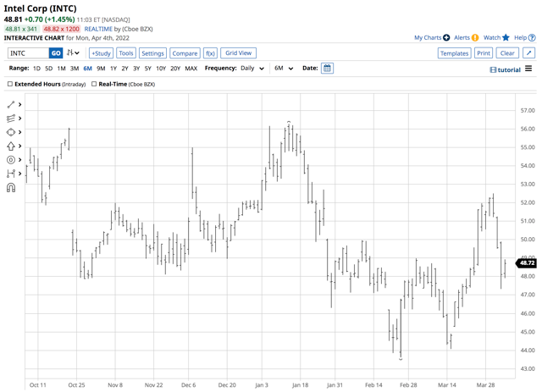542x392 pixels.
Task: Click the Watch star icon
Action: click(506, 37)
